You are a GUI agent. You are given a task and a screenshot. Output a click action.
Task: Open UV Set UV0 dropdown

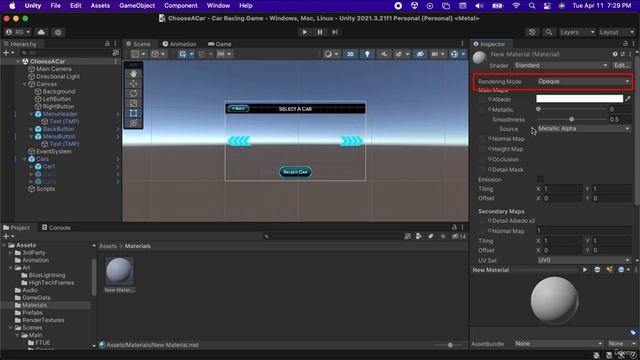[584, 260]
